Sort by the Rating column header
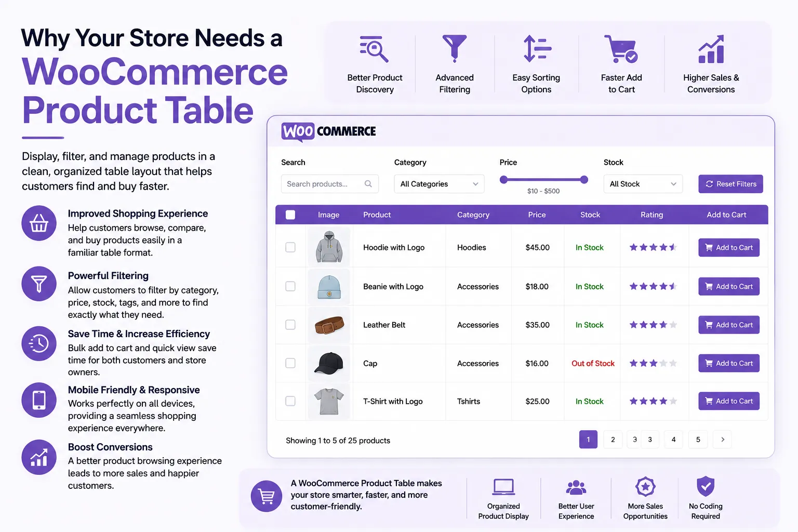This screenshot has height=532, width=798. 652,215
